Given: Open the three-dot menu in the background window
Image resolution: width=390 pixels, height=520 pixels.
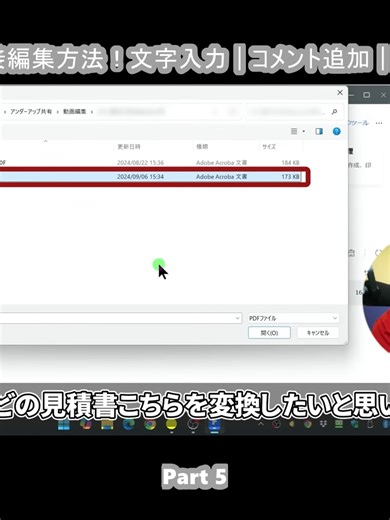Looking at the screenshot, I should 379,123.
